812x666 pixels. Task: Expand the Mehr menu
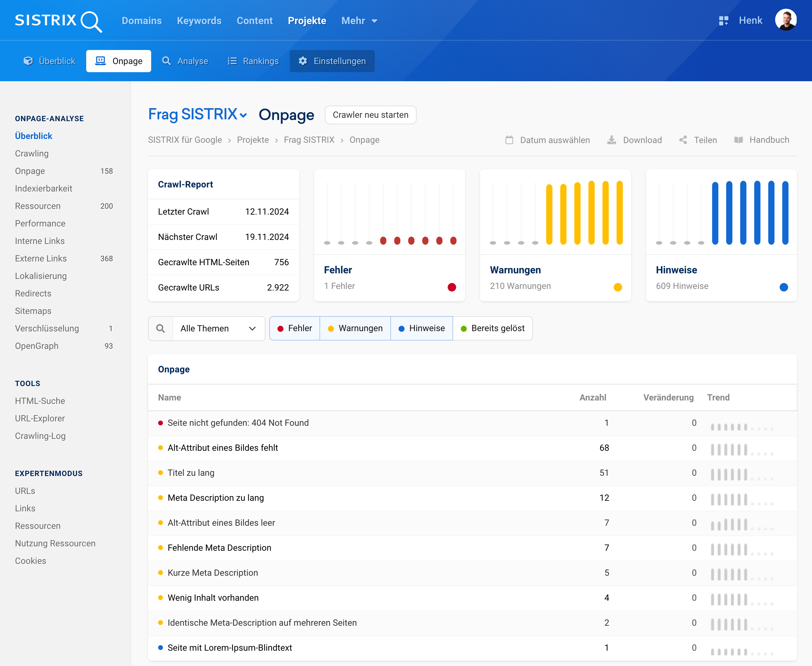[359, 21]
